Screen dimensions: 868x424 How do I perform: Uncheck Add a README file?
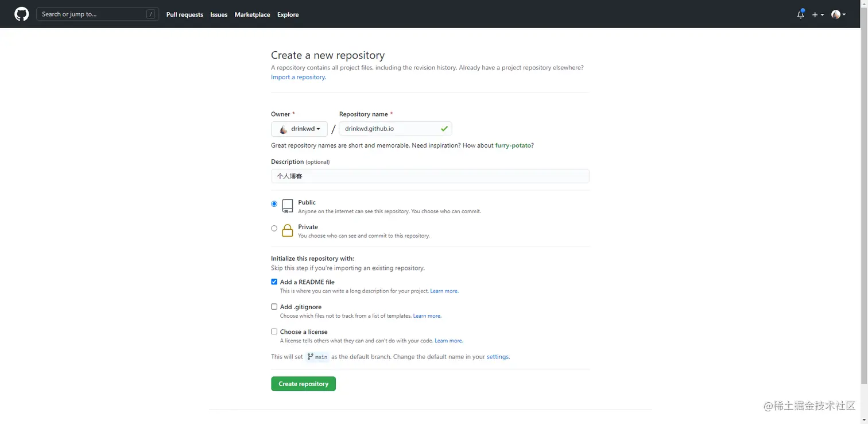(274, 282)
